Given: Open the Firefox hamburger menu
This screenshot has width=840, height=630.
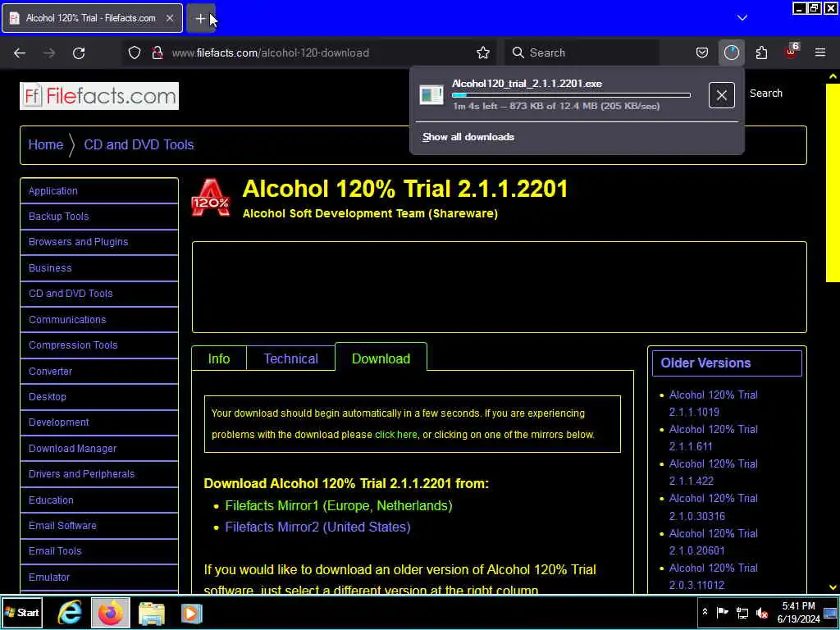Looking at the screenshot, I should pos(820,52).
